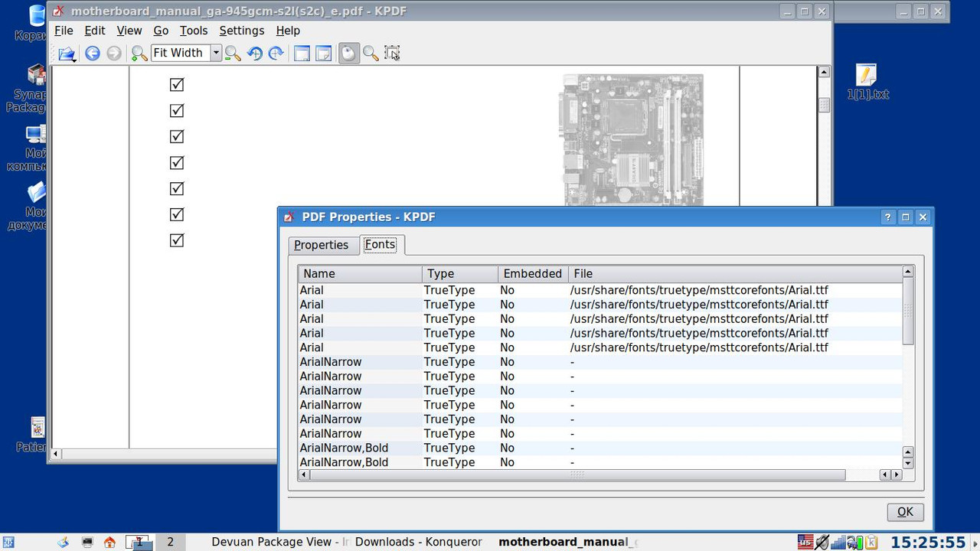Open the Tools menu
980x551 pixels.
194,31
